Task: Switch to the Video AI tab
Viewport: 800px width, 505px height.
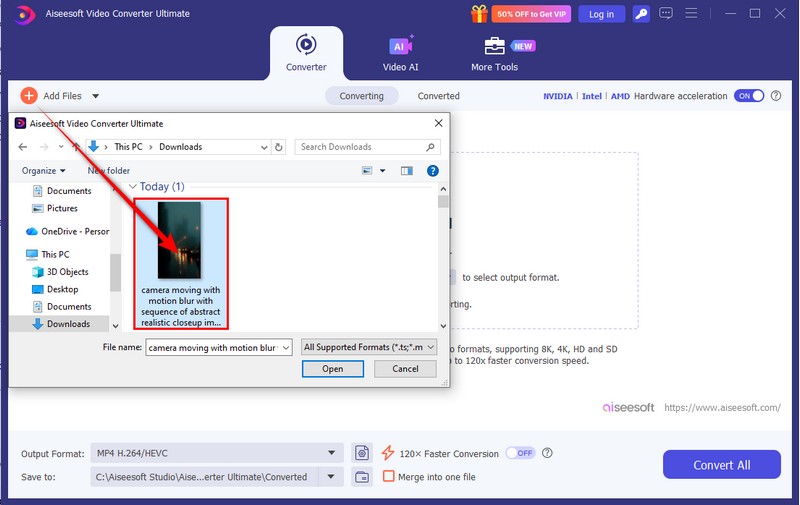Action: click(401, 53)
